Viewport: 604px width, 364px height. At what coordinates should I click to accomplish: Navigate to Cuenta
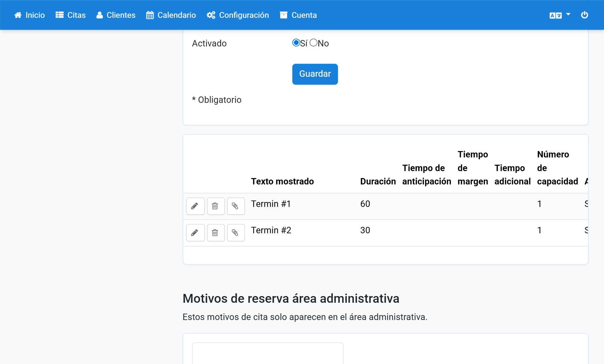tap(298, 15)
